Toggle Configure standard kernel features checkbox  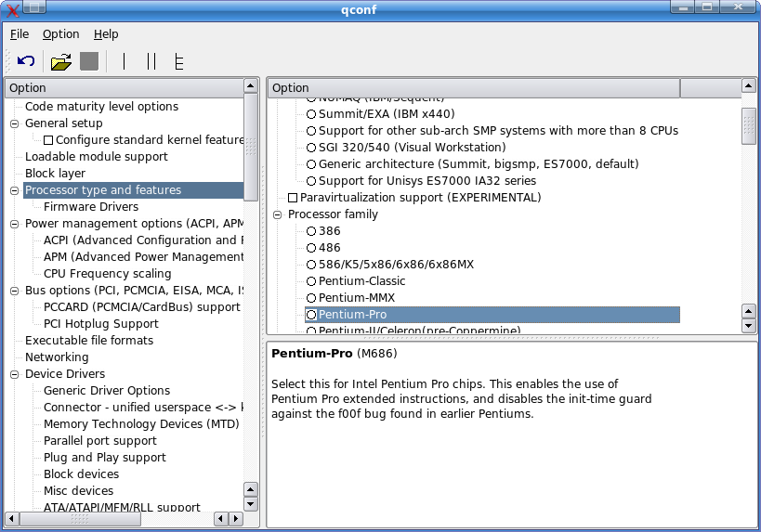[48, 140]
